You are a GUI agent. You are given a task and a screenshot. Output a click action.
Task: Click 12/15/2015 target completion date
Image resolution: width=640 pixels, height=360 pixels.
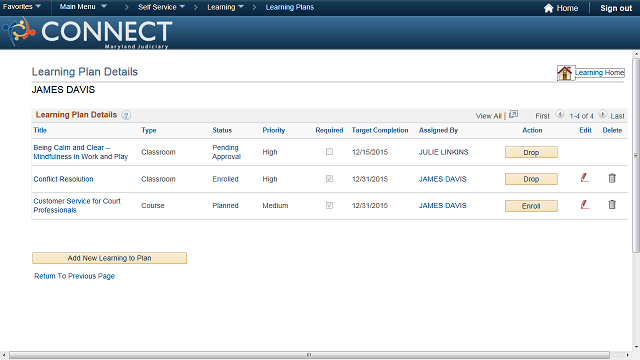pos(370,152)
